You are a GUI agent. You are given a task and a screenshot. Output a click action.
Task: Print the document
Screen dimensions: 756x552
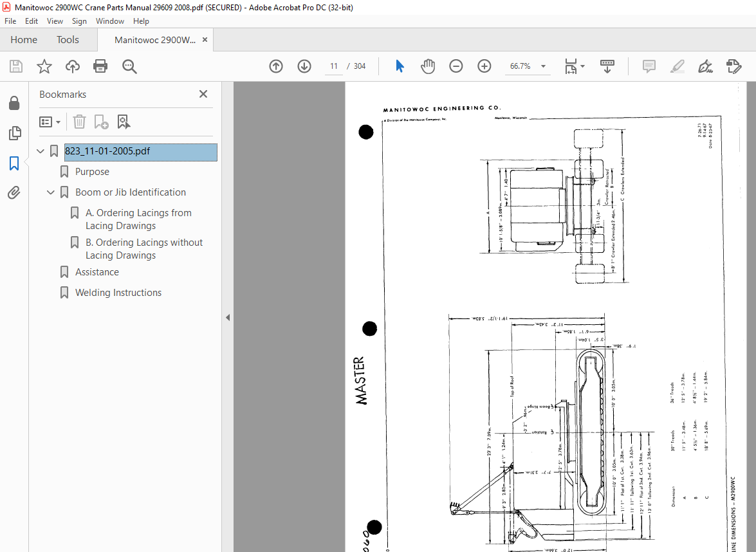100,66
